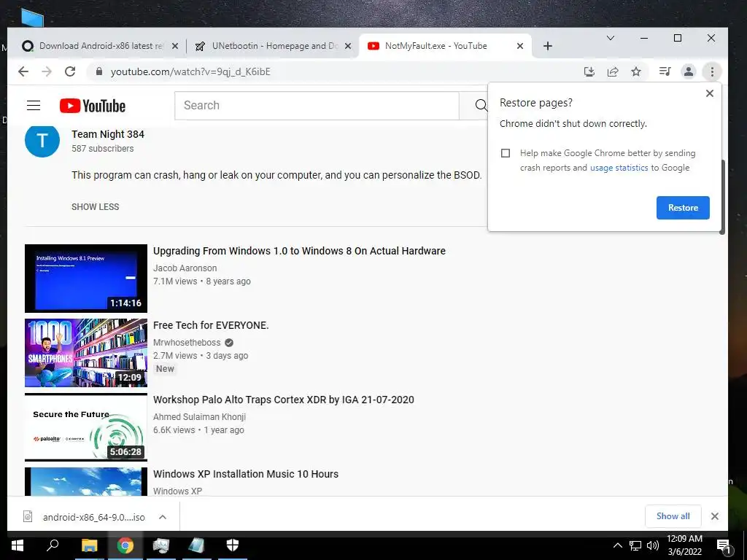747x560 pixels.
Task: Close the Download Android-x86 tab
Action: tap(175, 46)
